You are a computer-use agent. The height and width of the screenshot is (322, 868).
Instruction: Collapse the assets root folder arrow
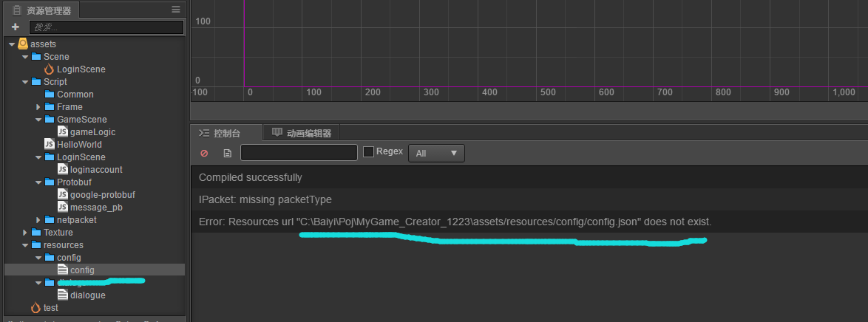[12, 44]
